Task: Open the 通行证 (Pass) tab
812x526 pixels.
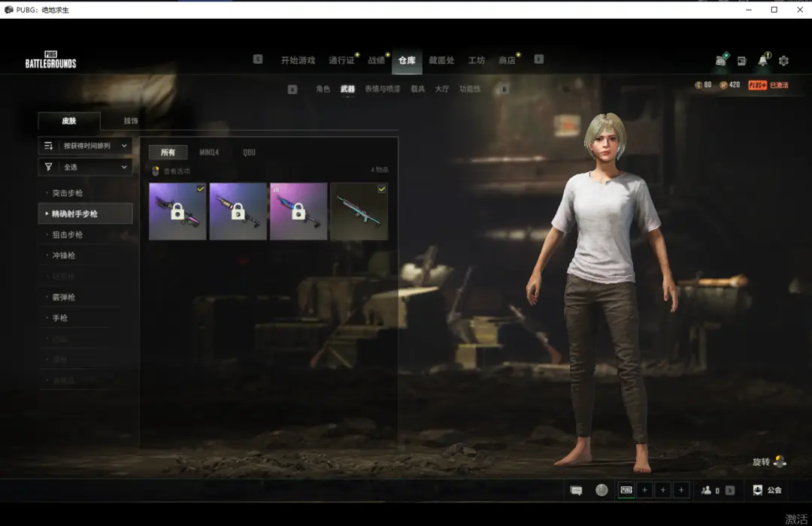Action: click(x=342, y=60)
